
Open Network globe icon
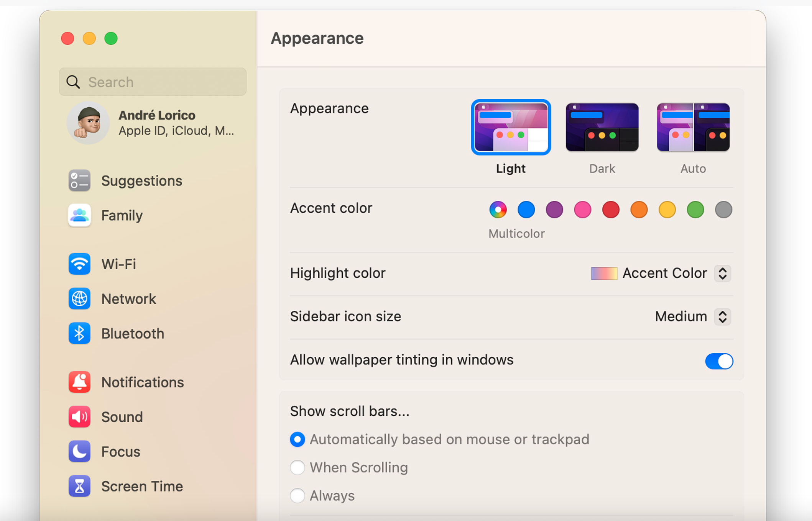79,299
